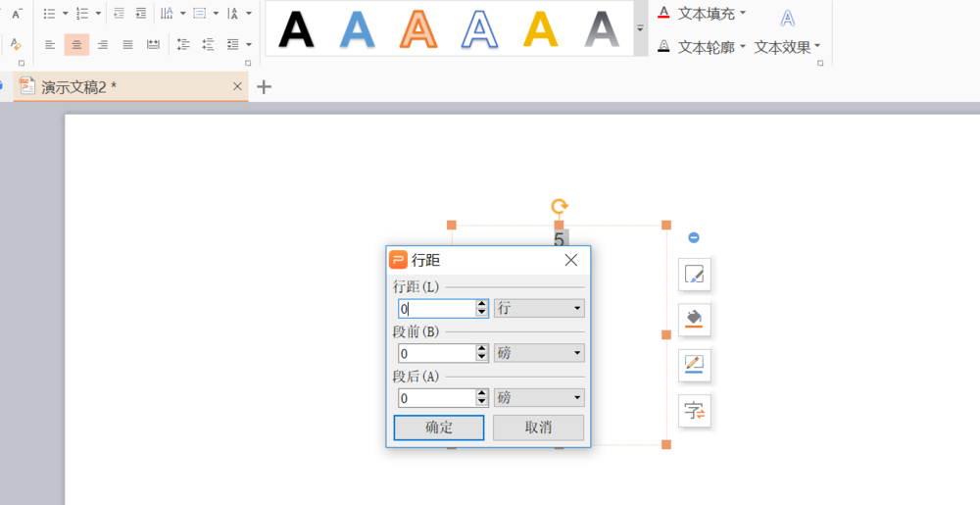Open the 文本轮廓 text outline menu

click(x=702, y=46)
